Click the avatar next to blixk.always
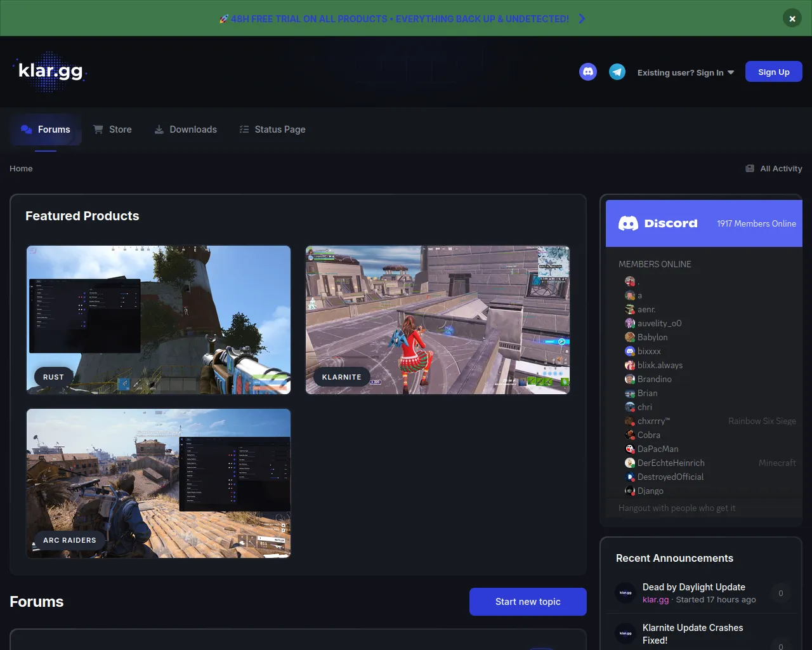Image resolution: width=812 pixels, height=650 pixels. pos(630,365)
